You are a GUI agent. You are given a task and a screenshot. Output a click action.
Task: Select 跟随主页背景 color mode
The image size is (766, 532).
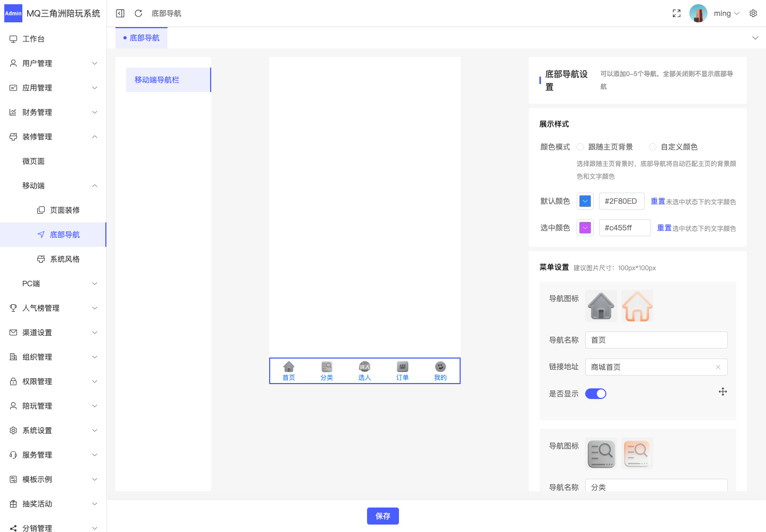(x=580, y=147)
